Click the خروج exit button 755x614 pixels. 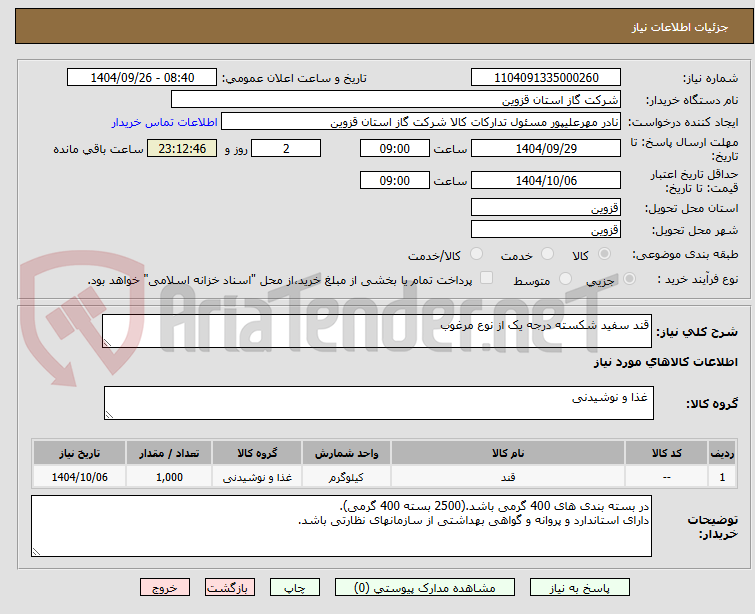165,588
